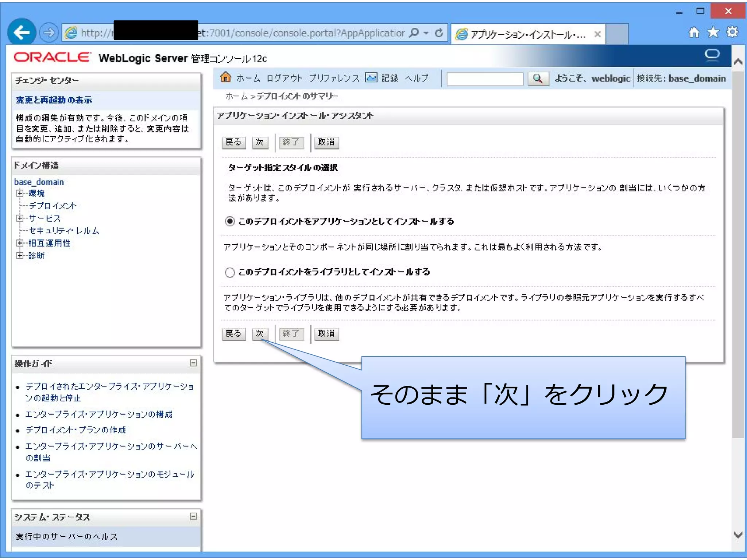Image resolution: width=747 pixels, height=560 pixels.
Task: Click the top 取消 button
Action: click(326, 142)
